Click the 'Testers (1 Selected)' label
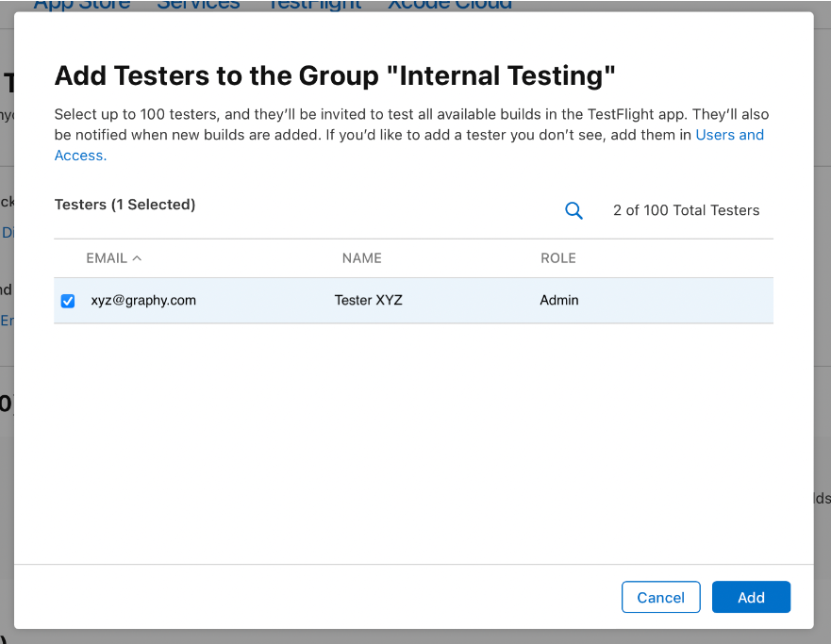This screenshot has height=644, width=831. 125,205
